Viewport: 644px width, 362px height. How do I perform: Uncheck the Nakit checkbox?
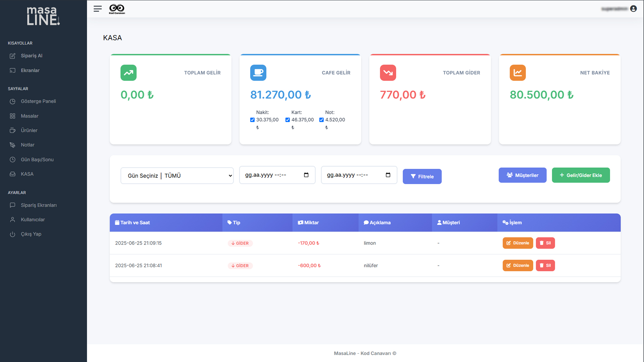tap(252, 120)
